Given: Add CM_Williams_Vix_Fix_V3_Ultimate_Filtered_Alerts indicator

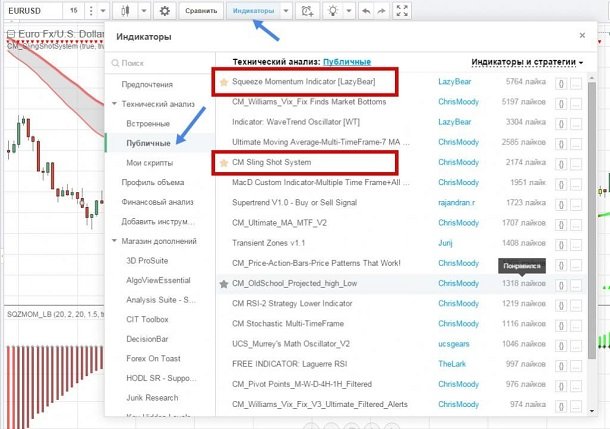Looking at the screenshot, I should (320, 404).
